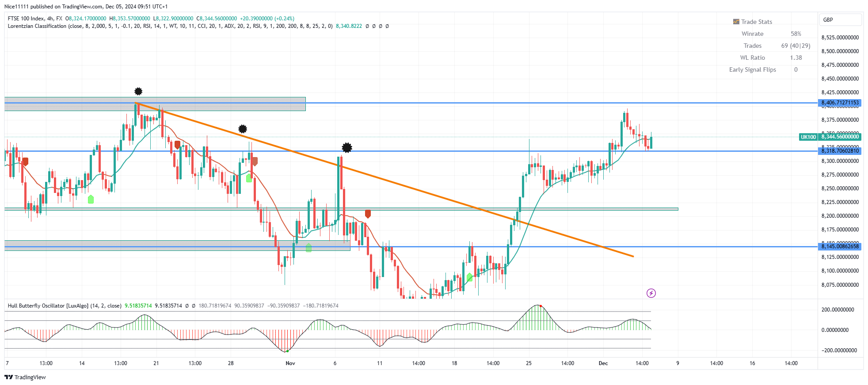Click the 21 date label on the time axis

pos(156,363)
